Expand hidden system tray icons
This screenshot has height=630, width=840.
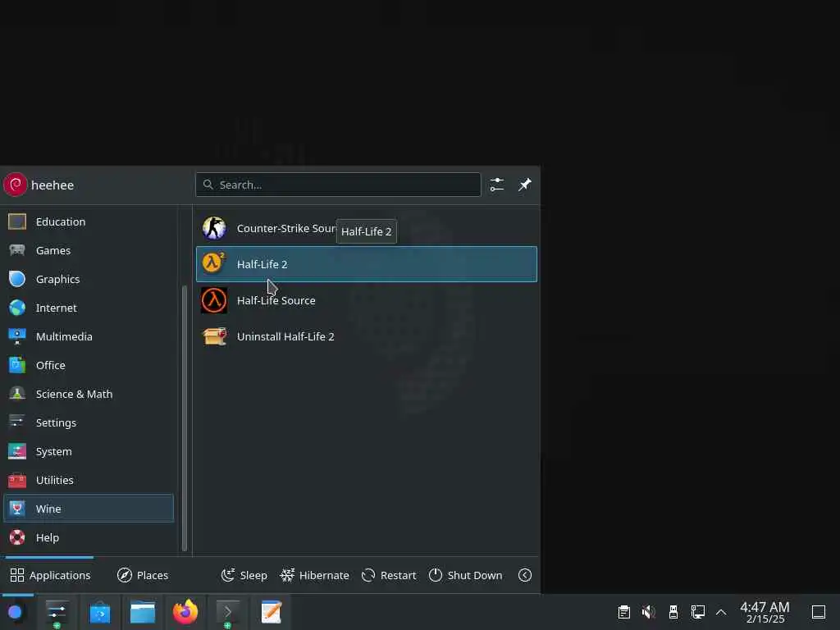coord(721,612)
